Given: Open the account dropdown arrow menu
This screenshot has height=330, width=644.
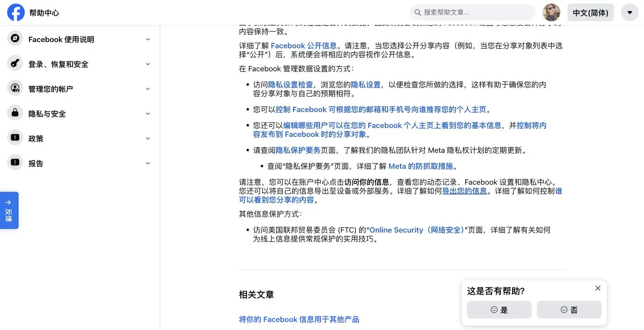Looking at the screenshot, I should tap(629, 12).
